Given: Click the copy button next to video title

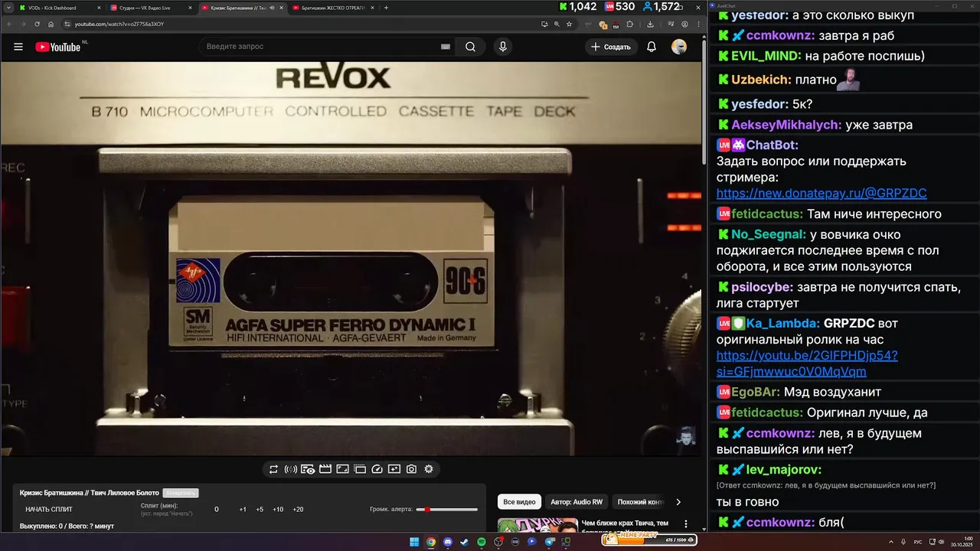Looking at the screenshot, I should point(180,493).
